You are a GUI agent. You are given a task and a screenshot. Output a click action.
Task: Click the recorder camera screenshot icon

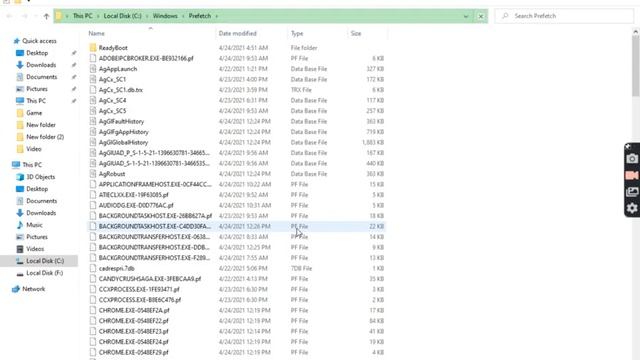[x=632, y=159]
